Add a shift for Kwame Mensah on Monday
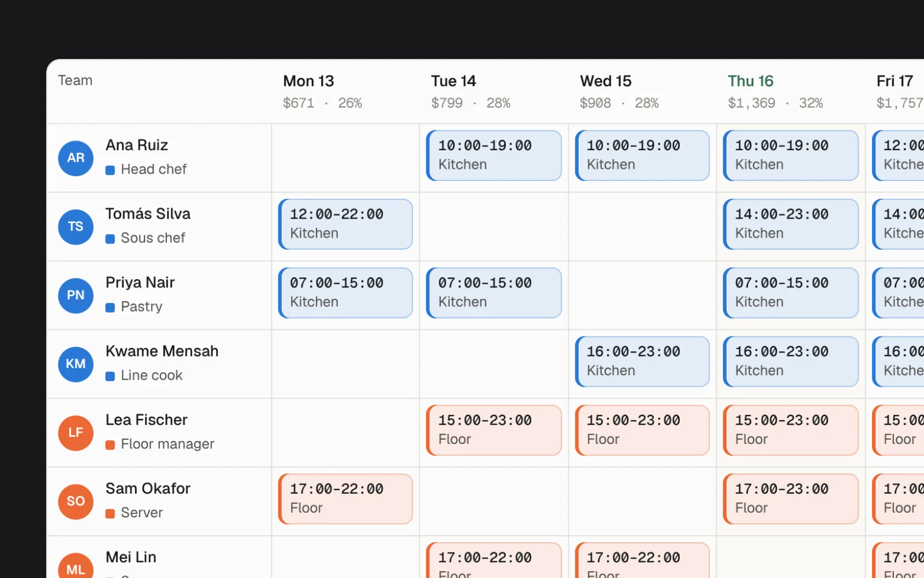The width and height of the screenshot is (924, 578). click(x=345, y=364)
